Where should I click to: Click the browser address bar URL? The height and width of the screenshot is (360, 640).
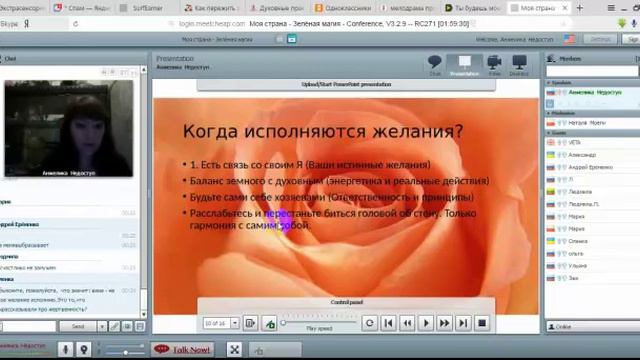tap(211, 24)
